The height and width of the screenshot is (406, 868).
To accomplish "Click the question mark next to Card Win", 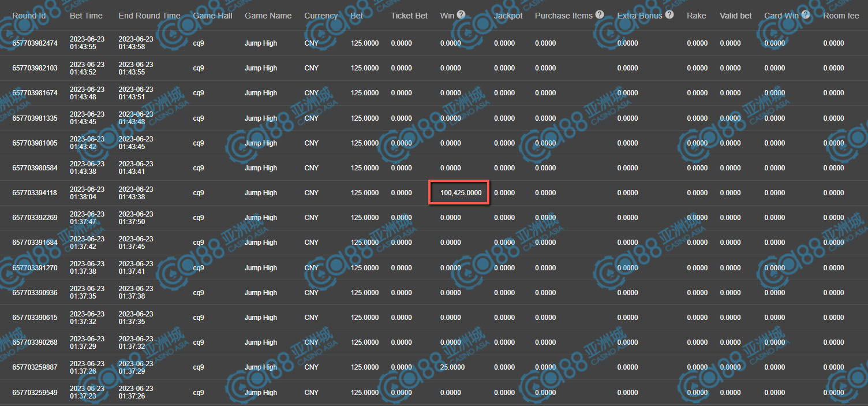I will coord(806,14).
